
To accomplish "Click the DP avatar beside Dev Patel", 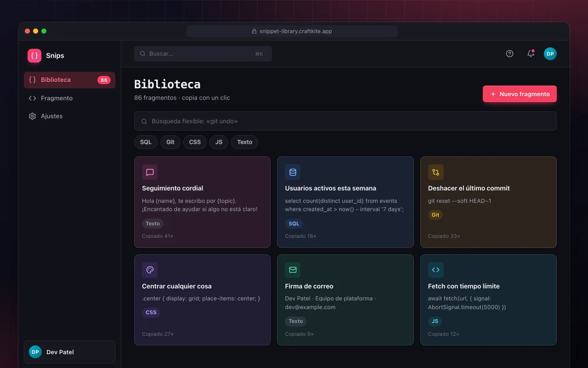I will pos(35,352).
